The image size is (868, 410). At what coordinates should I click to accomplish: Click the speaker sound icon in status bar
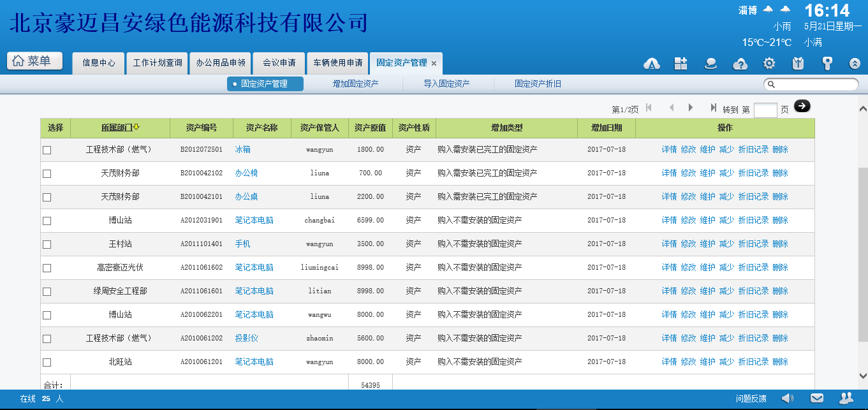788,399
